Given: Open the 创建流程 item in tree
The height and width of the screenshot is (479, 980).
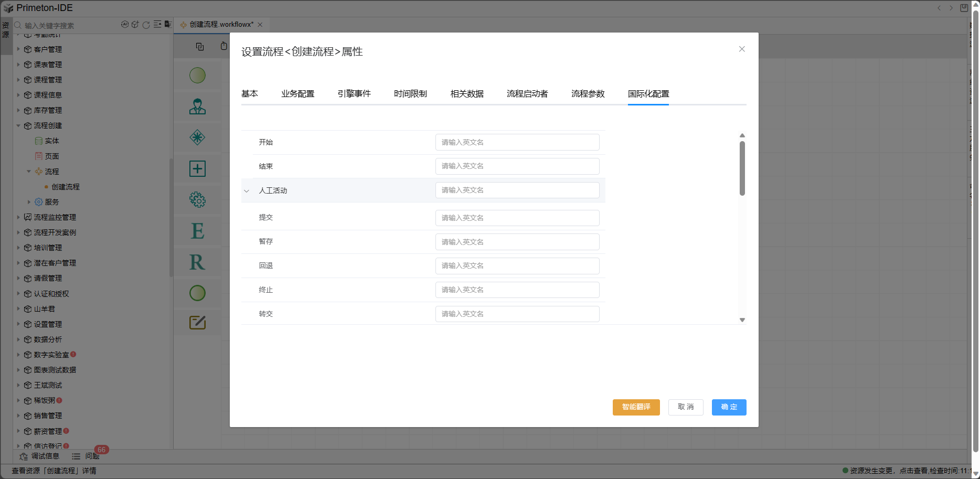Looking at the screenshot, I should point(66,187).
